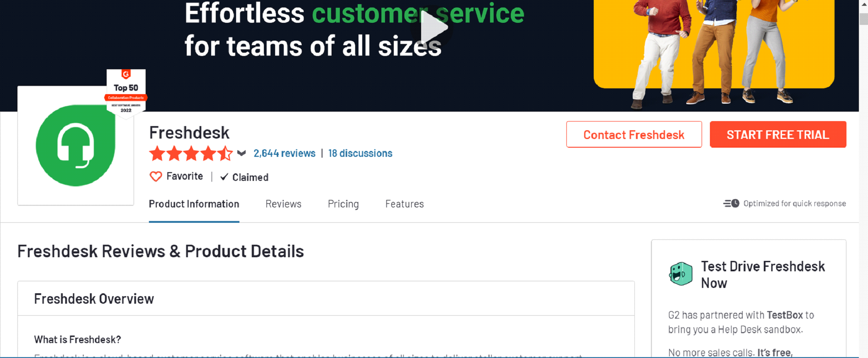Click the Contact Freshdesk button
This screenshot has height=358, width=868.
coord(634,134)
